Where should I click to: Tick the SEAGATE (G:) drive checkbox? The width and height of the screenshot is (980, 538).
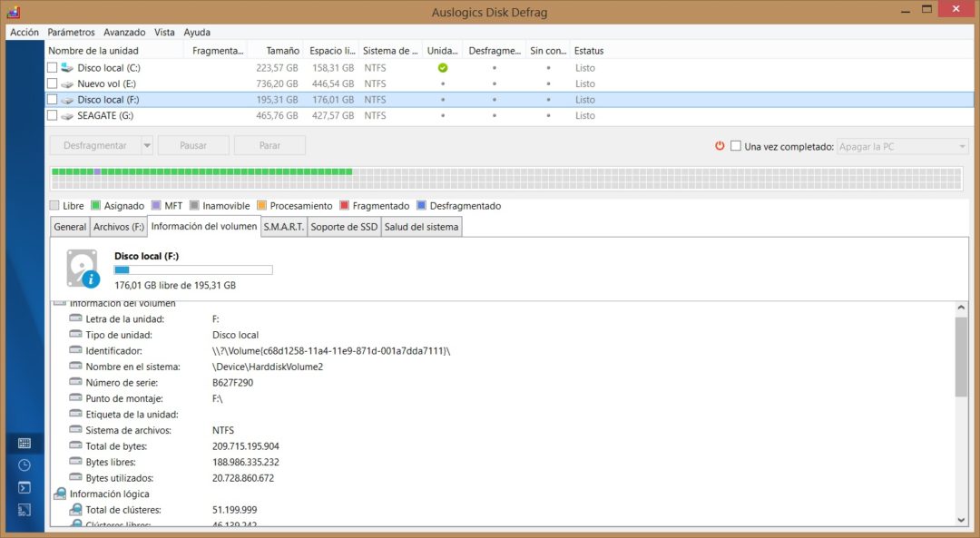pyautogui.click(x=53, y=116)
